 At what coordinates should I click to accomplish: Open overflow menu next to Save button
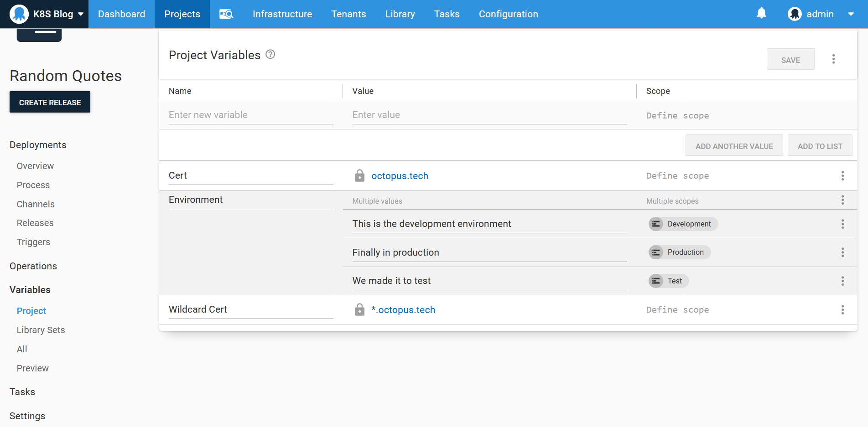coord(833,59)
